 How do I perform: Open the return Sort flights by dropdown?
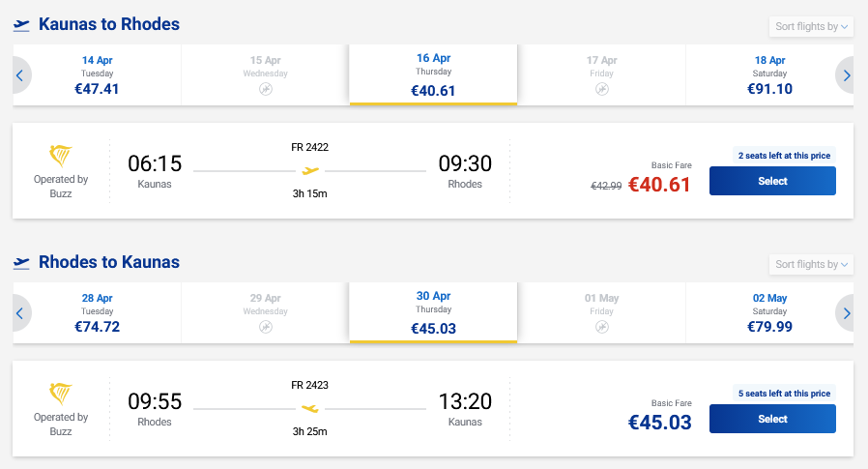(x=812, y=265)
